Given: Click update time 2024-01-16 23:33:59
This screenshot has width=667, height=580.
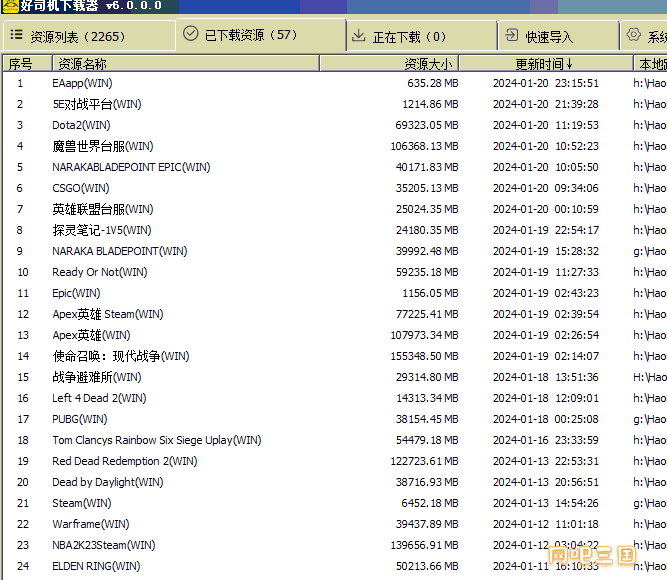Looking at the screenshot, I should pos(546,440).
